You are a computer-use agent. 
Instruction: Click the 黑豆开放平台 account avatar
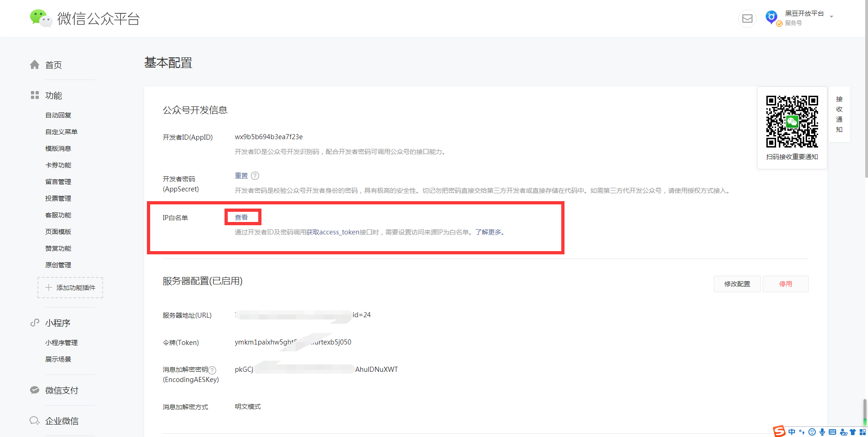point(771,18)
